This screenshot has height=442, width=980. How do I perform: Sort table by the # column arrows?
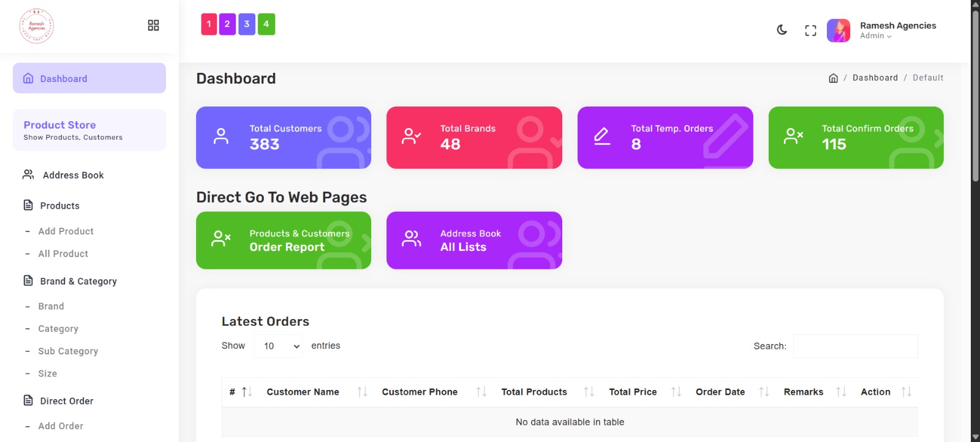[x=247, y=392]
